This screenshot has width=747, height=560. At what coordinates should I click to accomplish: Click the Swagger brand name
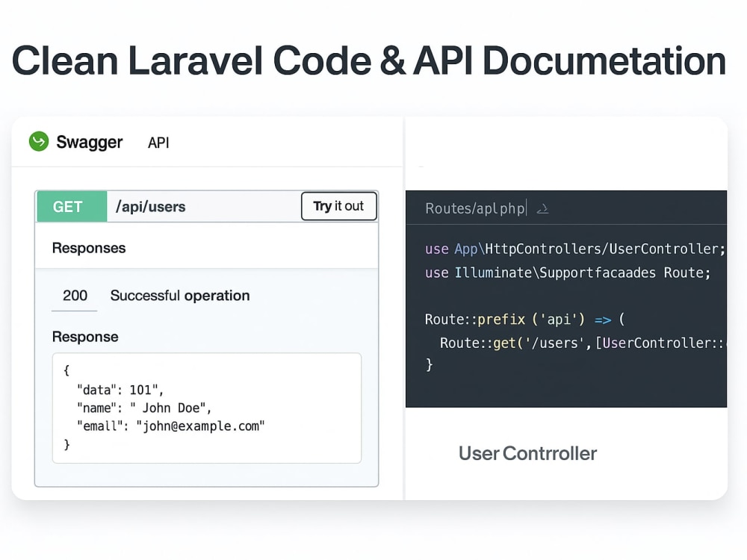click(x=90, y=142)
